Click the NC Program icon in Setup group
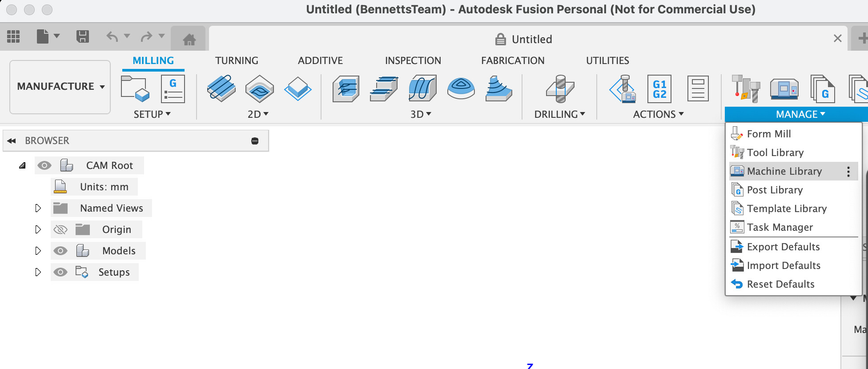Screen dimensions: 868x369 (173, 89)
